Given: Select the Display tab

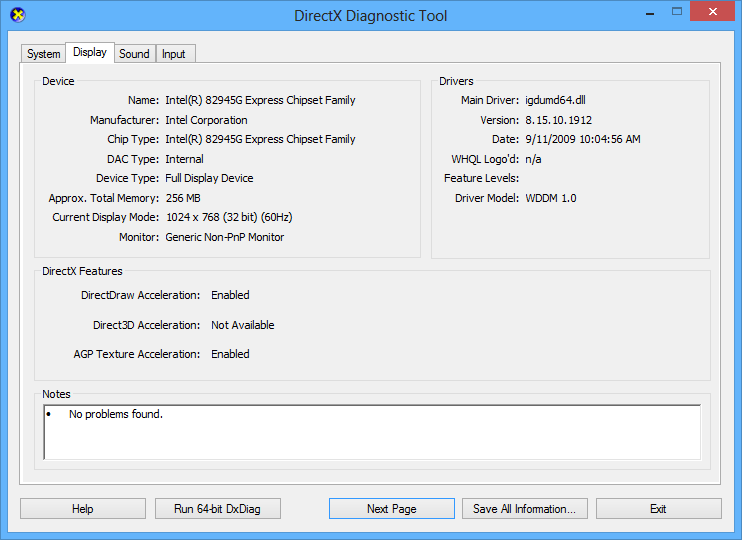Looking at the screenshot, I should tap(90, 53).
